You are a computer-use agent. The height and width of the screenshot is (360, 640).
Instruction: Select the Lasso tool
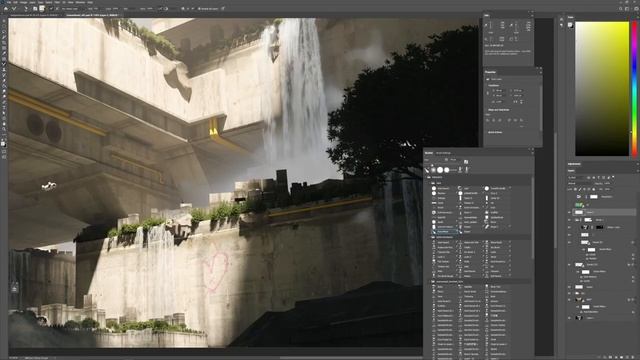(x=4, y=31)
